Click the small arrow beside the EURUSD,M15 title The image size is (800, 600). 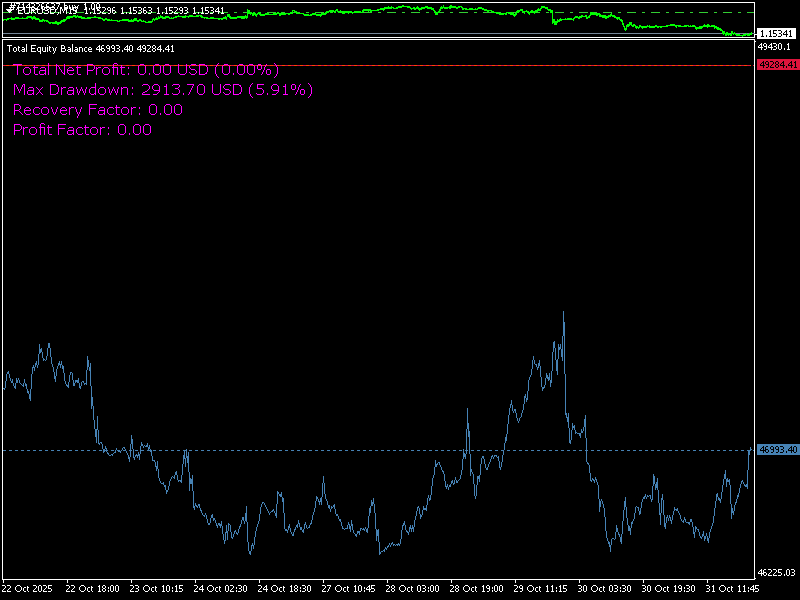tap(10, 11)
